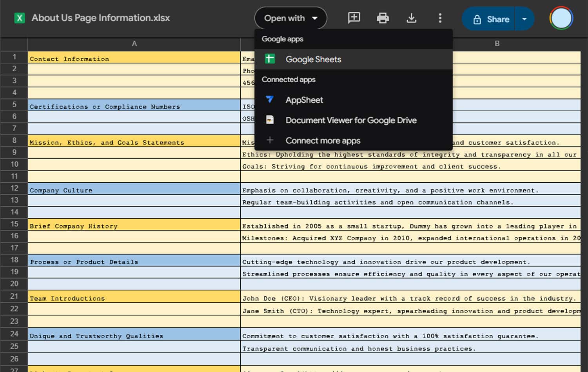Click the print icon
The width and height of the screenshot is (588, 372).
(x=382, y=18)
